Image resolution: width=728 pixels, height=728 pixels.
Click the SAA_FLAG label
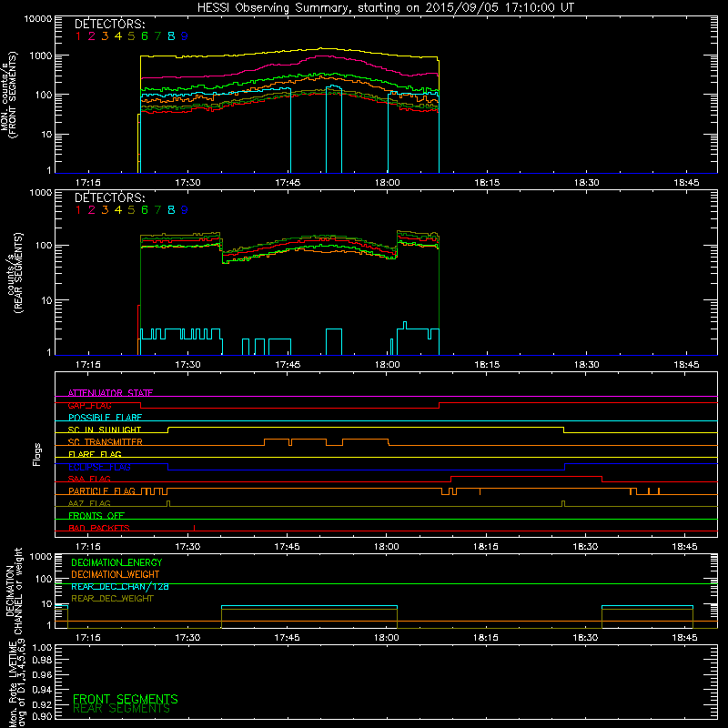point(89,479)
